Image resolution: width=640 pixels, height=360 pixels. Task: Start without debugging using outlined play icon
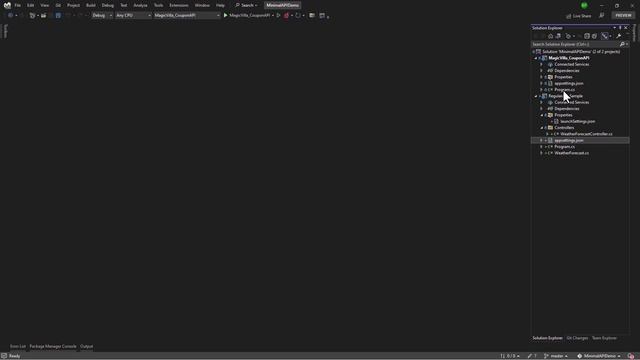(279, 16)
